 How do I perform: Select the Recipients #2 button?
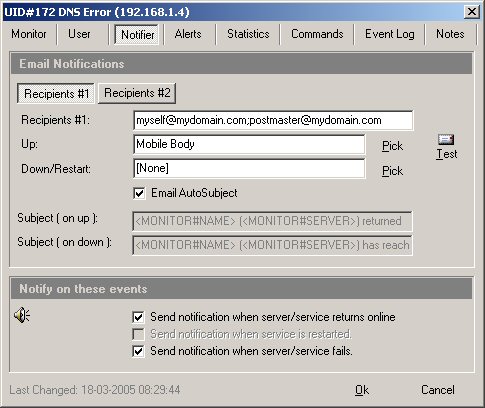point(137,93)
